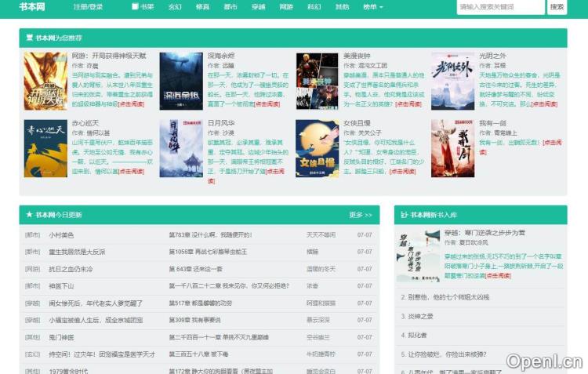The width and height of the screenshot is (588, 374).
Task: Click 更多 >> in today's updates
Action: coord(360,214)
